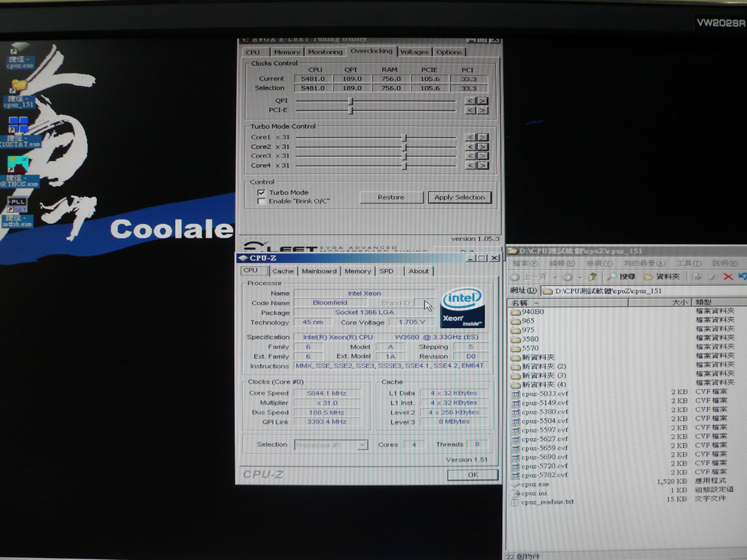Open the About tab in CPU-Z
The height and width of the screenshot is (560, 747).
pos(418,271)
